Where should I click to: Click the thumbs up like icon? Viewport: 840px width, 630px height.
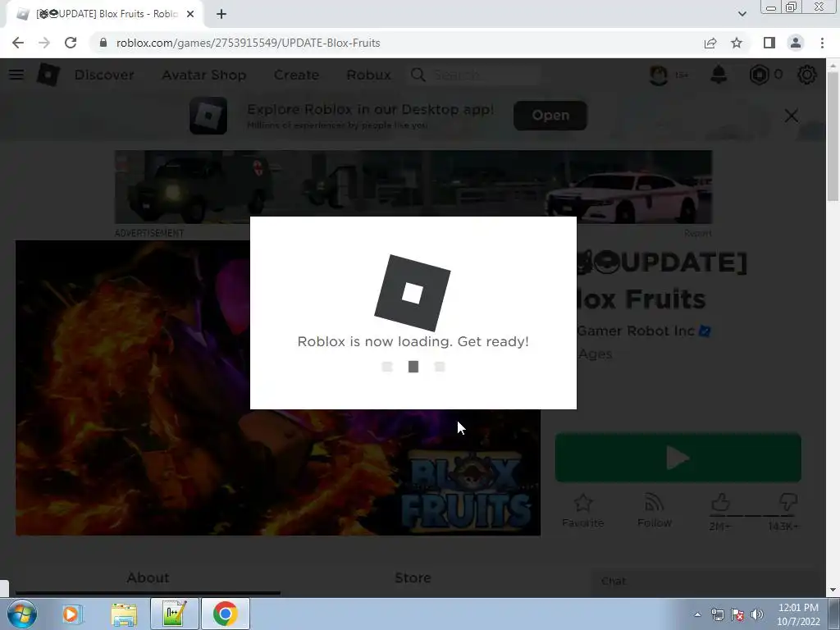[720, 503]
